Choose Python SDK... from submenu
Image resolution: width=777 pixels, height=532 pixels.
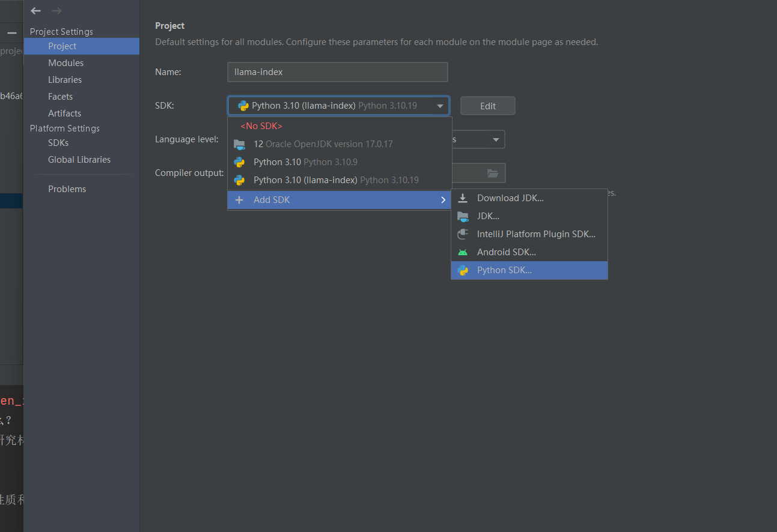(x=529, y=270)
